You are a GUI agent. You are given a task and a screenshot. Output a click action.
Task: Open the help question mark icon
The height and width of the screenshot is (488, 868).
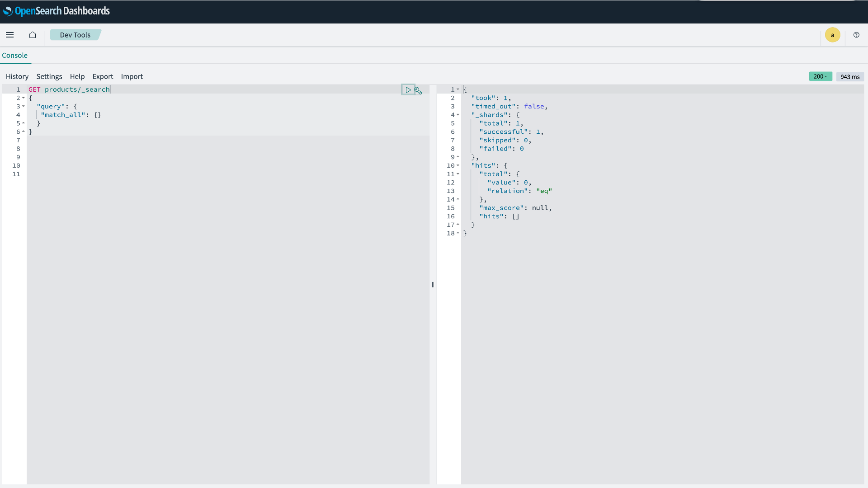coord(856,35)
